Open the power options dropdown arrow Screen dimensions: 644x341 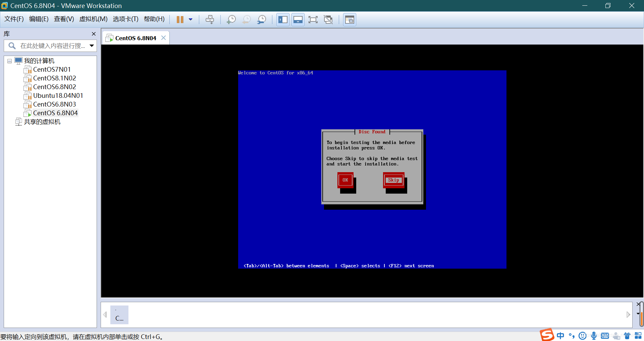coord(191,19)
